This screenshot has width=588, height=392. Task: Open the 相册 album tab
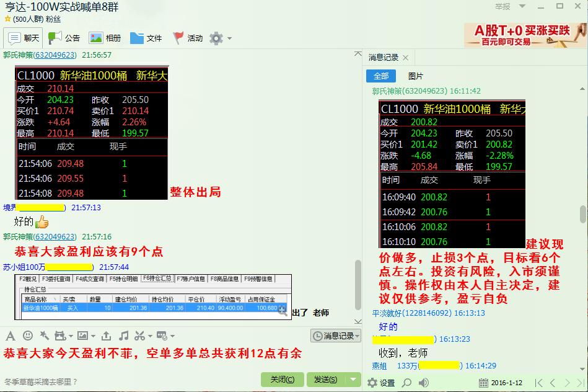(105, 38)
